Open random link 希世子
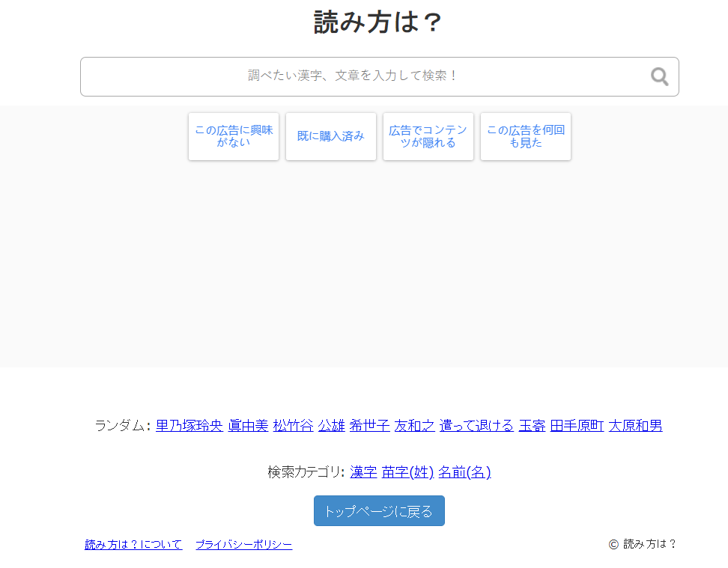The width and height of the screenshot is (728, 568). [x=369, y=426]
